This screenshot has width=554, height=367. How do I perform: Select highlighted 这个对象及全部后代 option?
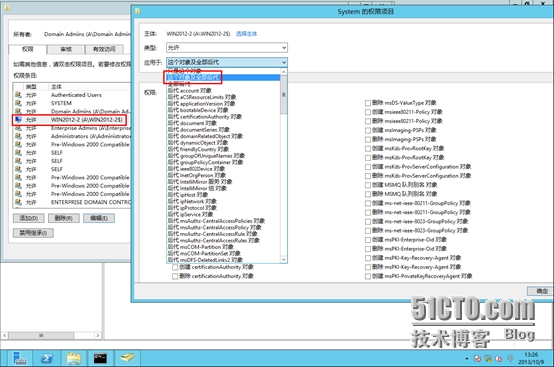(x=223, y=77)
